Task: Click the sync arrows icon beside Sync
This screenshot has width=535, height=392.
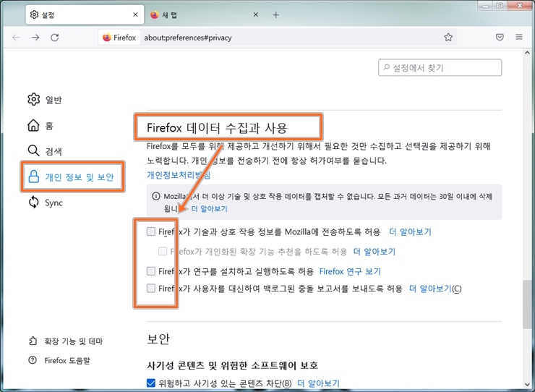Action: 33,202
